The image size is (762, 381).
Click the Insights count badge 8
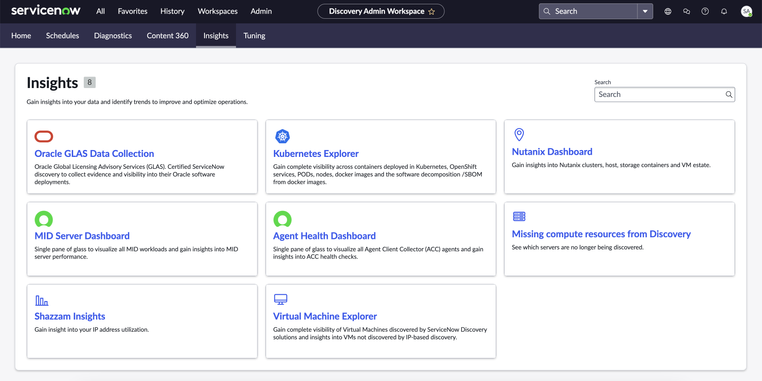(89, 83)
